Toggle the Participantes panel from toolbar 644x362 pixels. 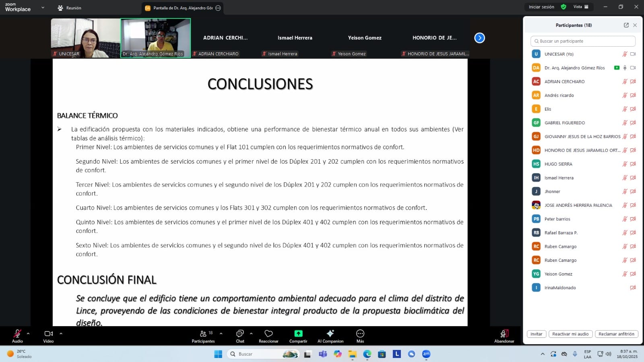[203, 334]
